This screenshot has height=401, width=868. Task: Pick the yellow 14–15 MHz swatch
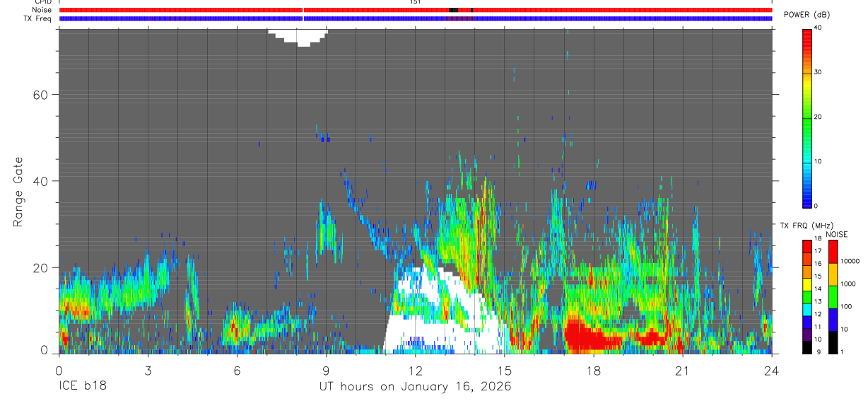pos(807,284)
